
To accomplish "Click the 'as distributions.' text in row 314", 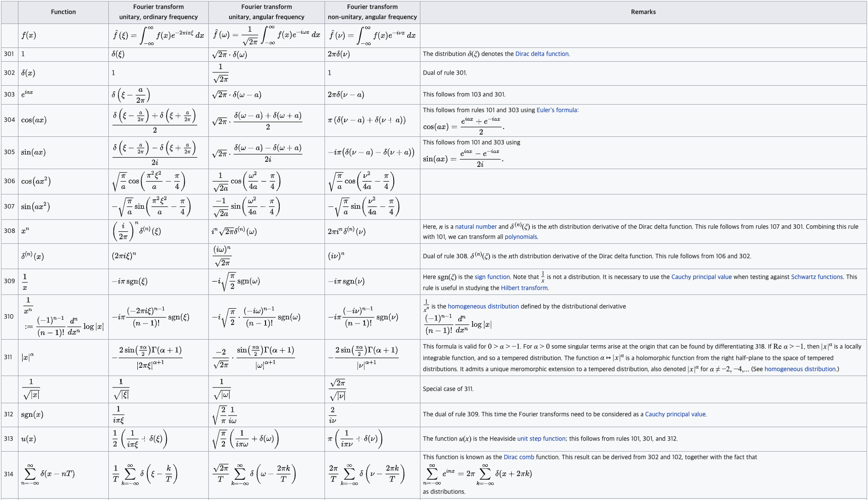I will (444, 492).
